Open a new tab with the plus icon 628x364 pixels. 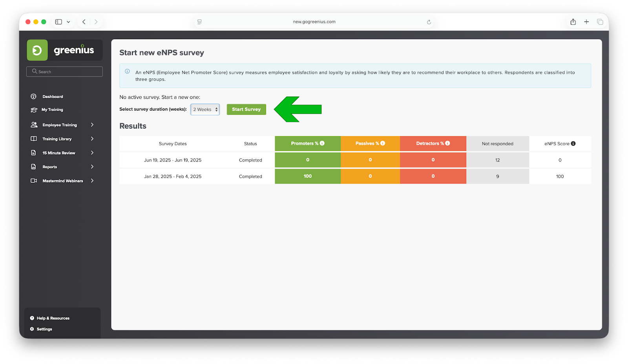pos(586,22)
